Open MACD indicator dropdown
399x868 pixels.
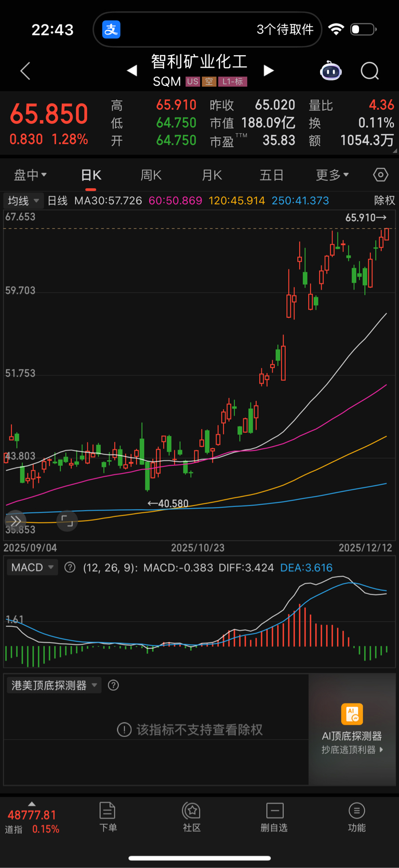[x=32, y=567]
